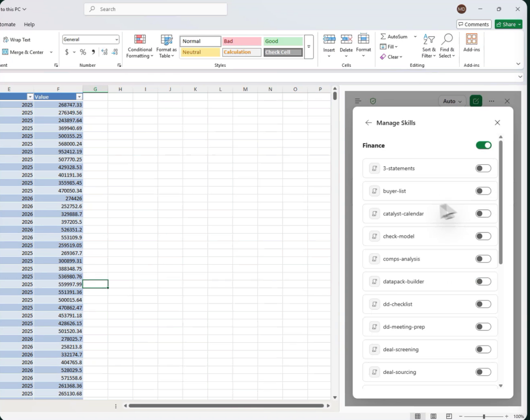Click Merge & Center button
Image resolution: width=530 pixels, height=420 pixels.
[23, 52]
